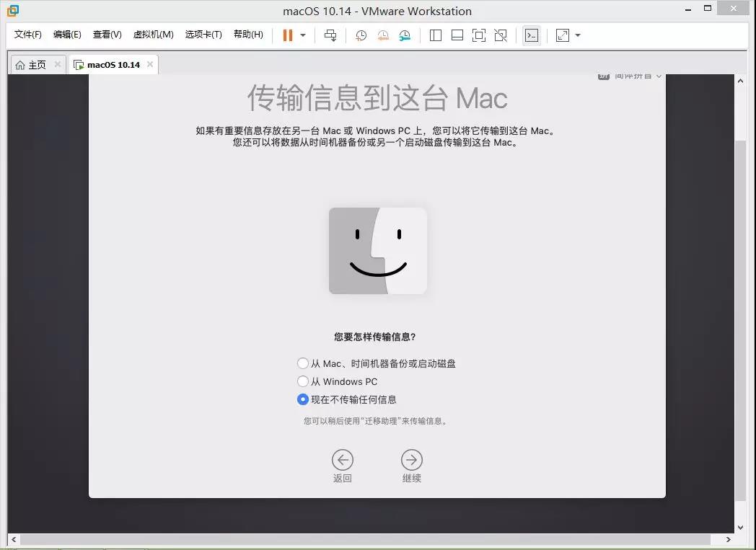
Task: Enter full screen mode icon
Action: [479, 35]
